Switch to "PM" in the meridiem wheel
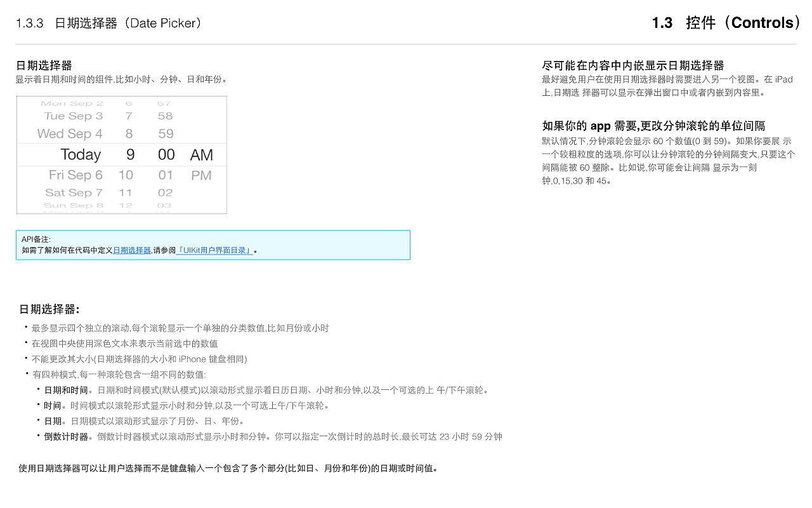The width and height of the screenshot is (812, 508). coord(202,175)
